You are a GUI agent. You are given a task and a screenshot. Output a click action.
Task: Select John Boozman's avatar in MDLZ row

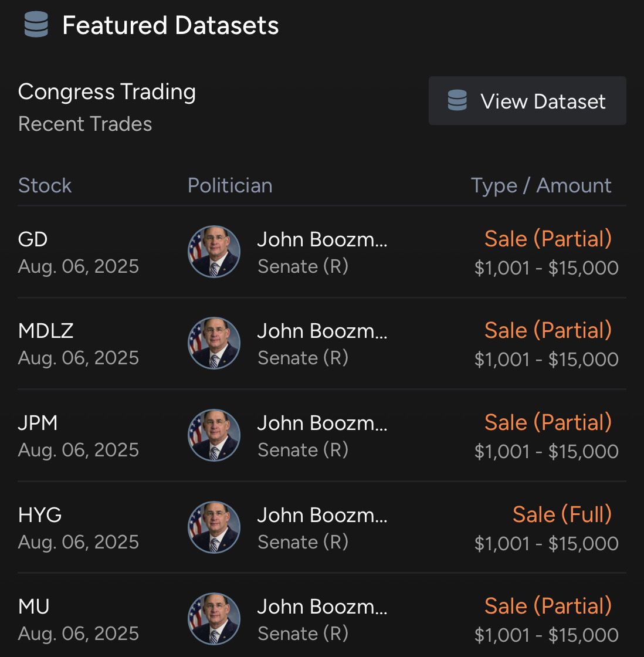point(214,343)
